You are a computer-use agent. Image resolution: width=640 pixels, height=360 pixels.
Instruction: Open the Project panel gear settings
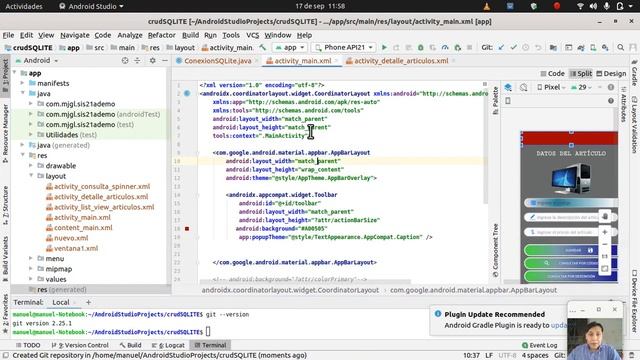pos(152,60)
